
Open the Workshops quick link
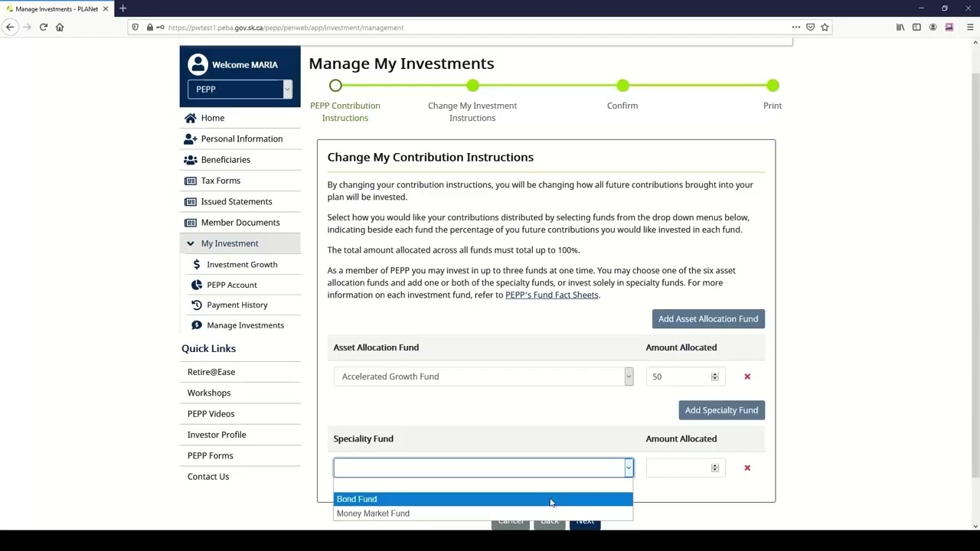(209, 393)
